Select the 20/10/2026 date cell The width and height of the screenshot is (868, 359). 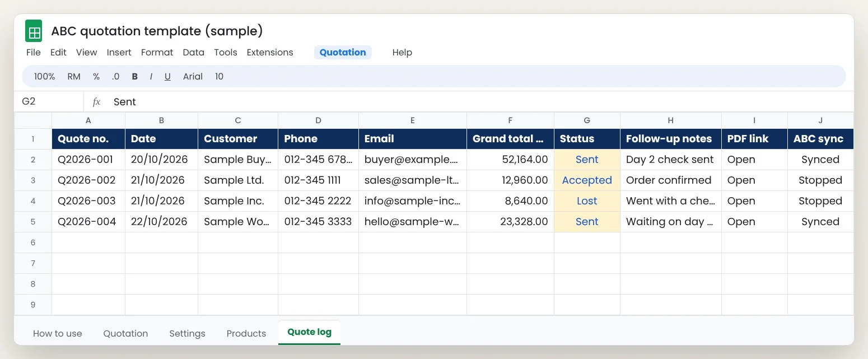pos(161,160)
